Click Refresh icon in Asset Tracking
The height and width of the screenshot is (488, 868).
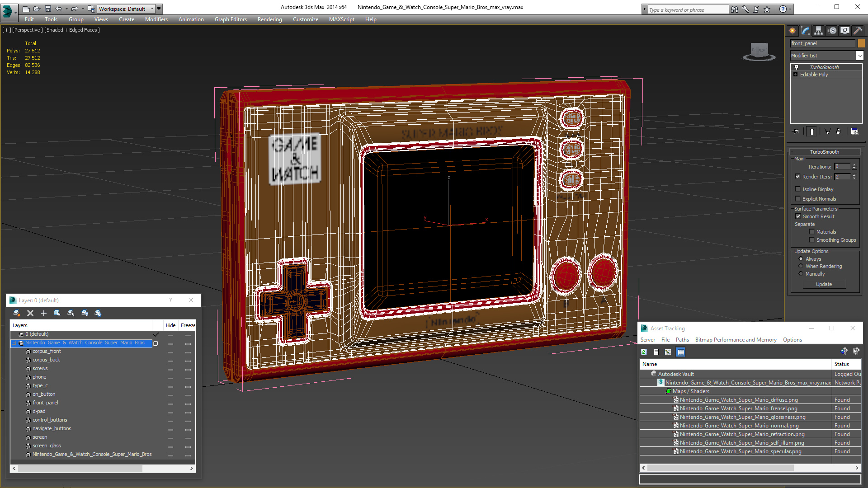tap(644, 352)
